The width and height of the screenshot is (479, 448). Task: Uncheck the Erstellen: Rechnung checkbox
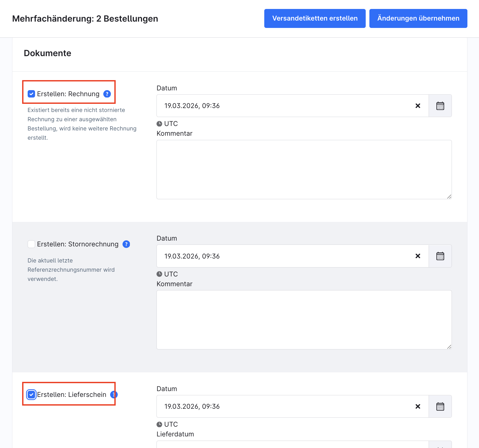click(31, 94)
